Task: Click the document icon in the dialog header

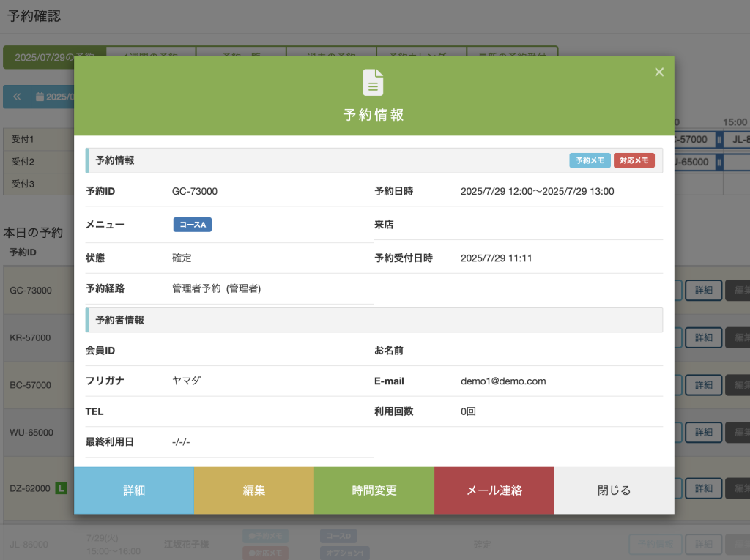Action: click(373, 82)
